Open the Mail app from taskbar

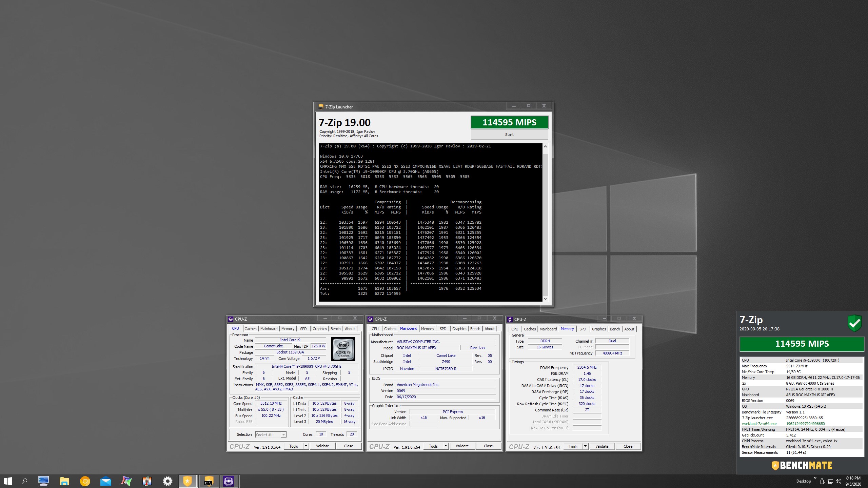click(x=106, y=481)
